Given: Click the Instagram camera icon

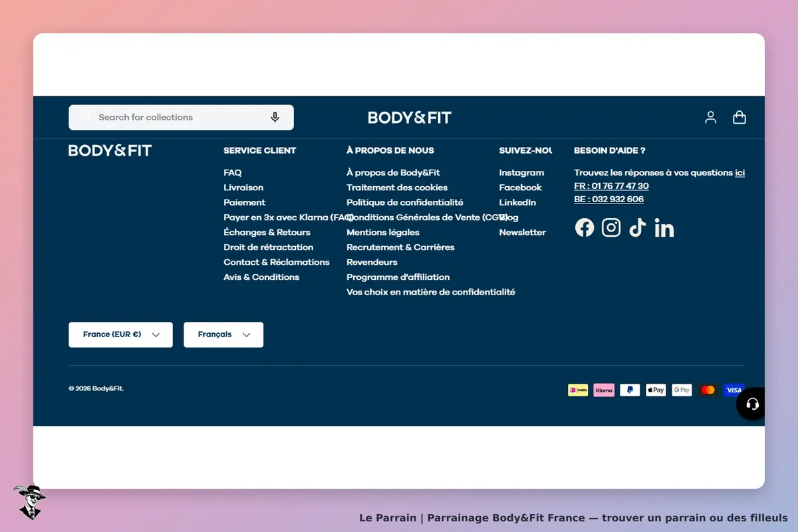Looking at the screenshot, I should pos(611,228).
